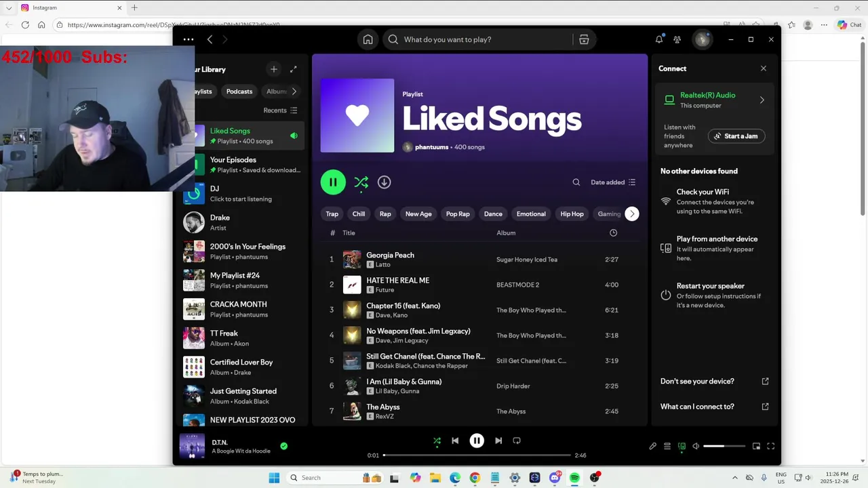Toggle repeat in the player bar
The width and height of the screenshot is (868, 488).
pyautogui.click(x=517, y=441)
